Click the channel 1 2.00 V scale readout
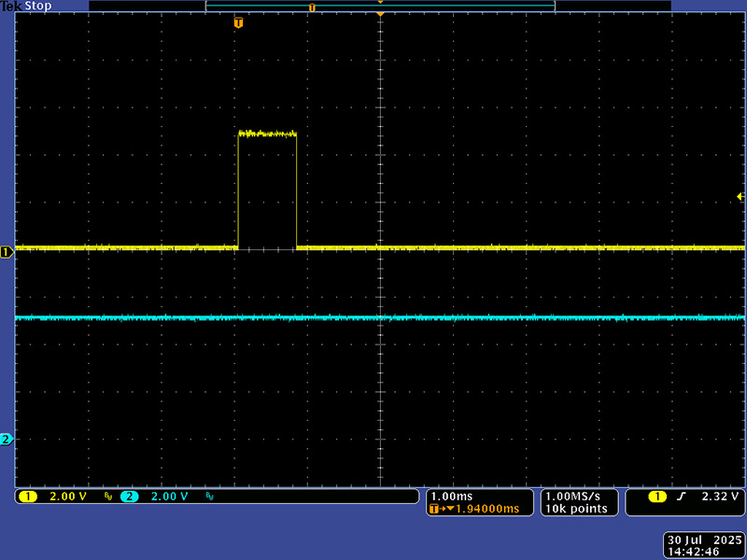The image size is (747, 560). (69, 497)
